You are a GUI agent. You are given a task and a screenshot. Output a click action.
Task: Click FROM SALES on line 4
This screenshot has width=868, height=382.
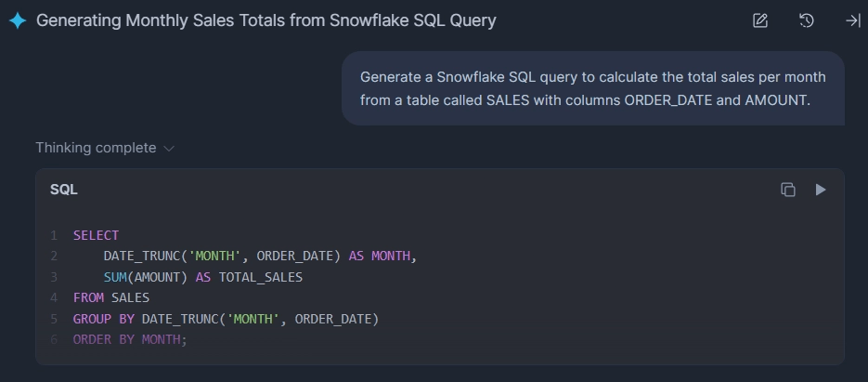click(111, 298)
